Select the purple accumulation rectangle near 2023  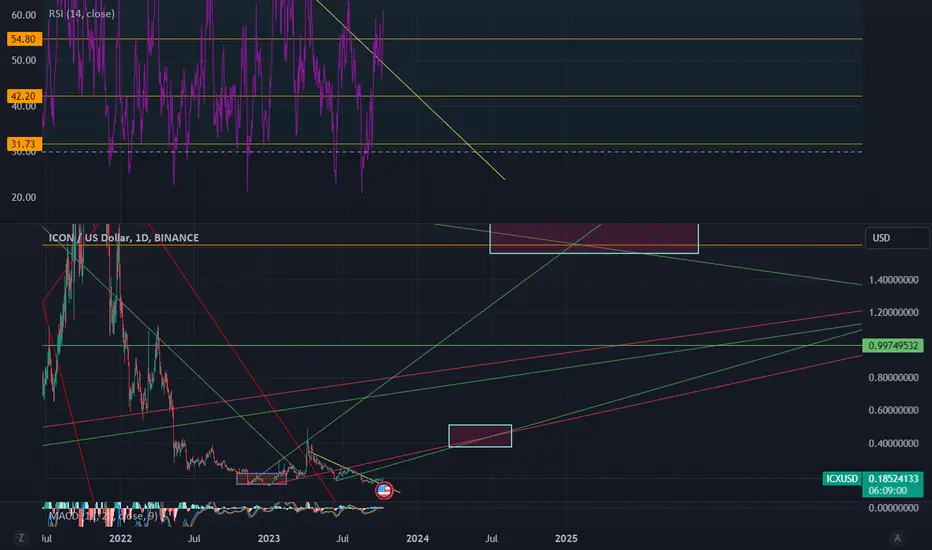tap(262, 479)
